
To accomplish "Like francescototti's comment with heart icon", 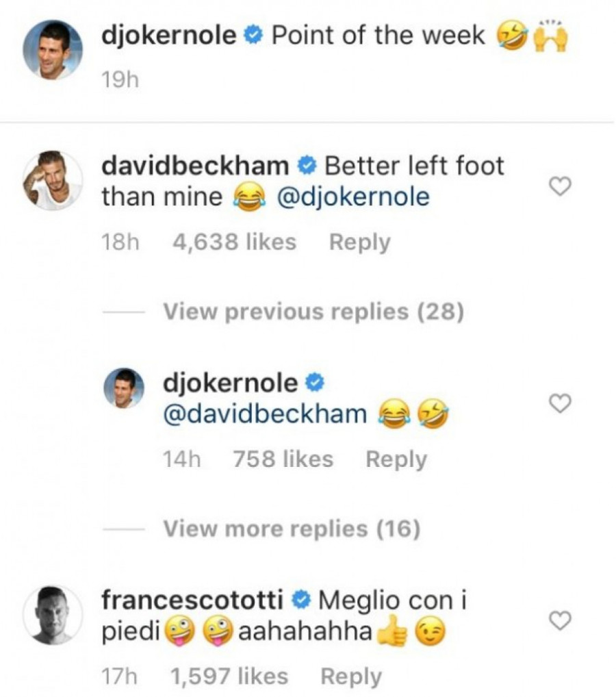I will point(561,621).
